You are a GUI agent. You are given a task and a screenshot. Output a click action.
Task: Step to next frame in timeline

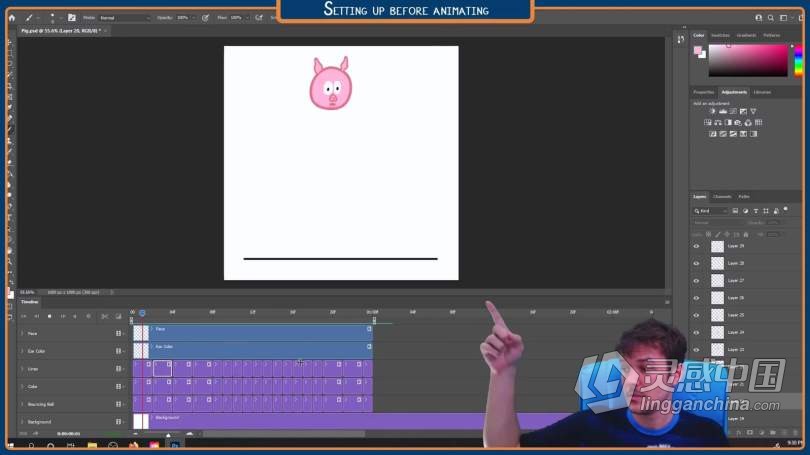tap(63, 316)
